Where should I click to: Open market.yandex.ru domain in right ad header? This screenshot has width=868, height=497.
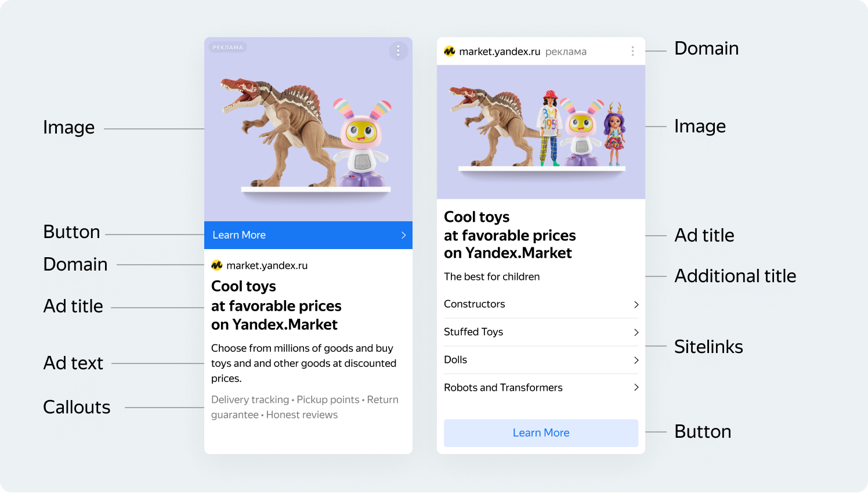pos(500,52)
